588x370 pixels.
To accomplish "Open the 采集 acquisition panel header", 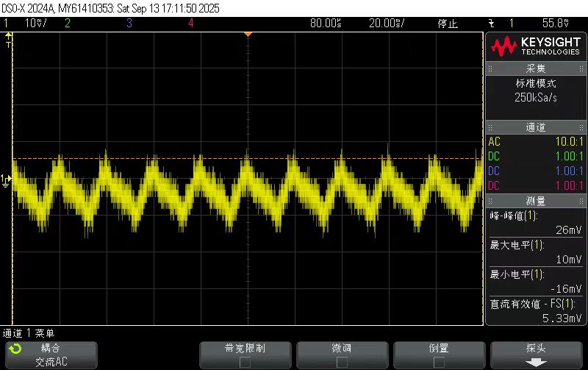I will pos(536,68).
